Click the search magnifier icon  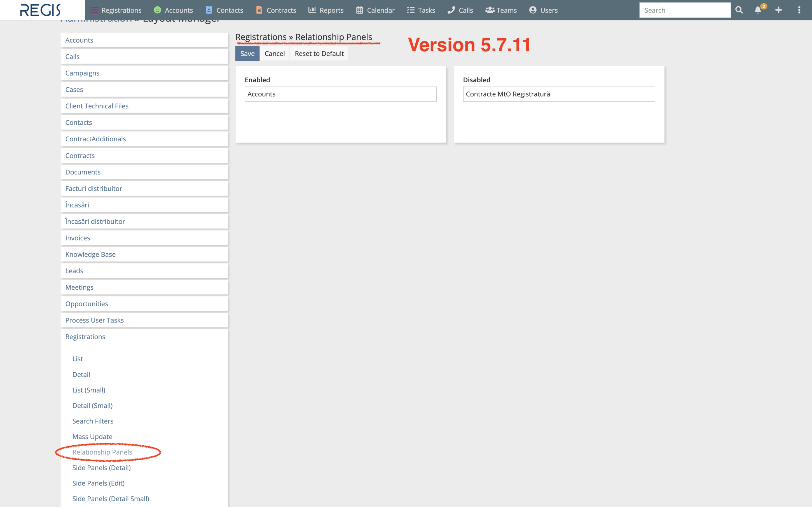[x=739, y=10]
